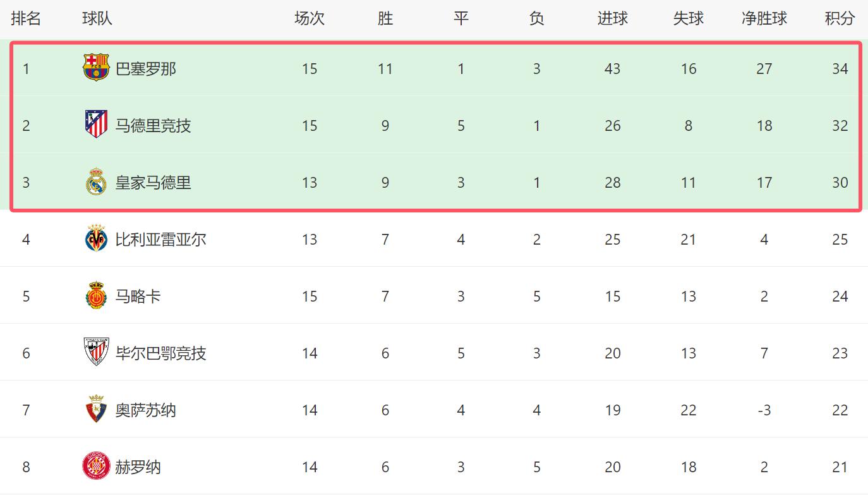
Task: Open the 巴塞罗那 team name link
Action: click(146, 68)
